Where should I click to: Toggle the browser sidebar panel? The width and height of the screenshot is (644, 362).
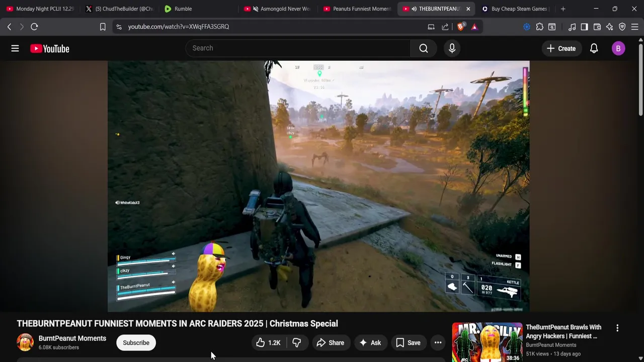tap(584, 27)
